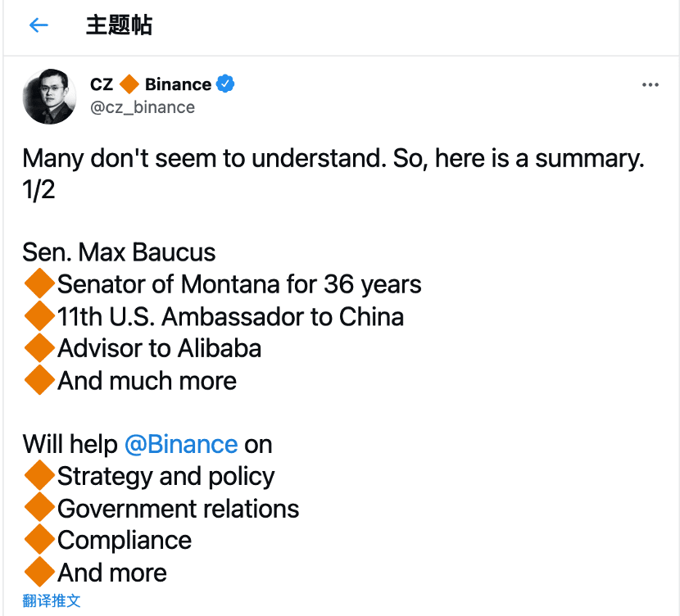
Task: Click diamond next to And much more
Action: [39, 380]
